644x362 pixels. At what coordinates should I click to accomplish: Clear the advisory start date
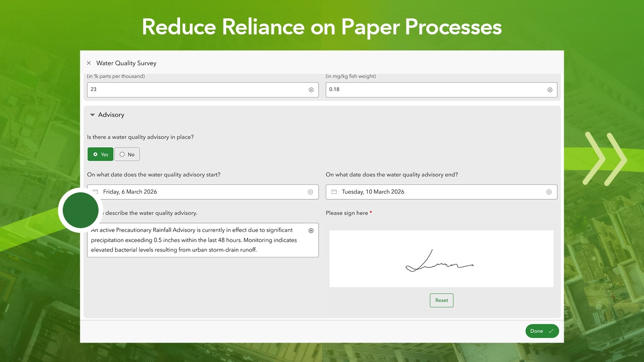(x=310, y=192)
